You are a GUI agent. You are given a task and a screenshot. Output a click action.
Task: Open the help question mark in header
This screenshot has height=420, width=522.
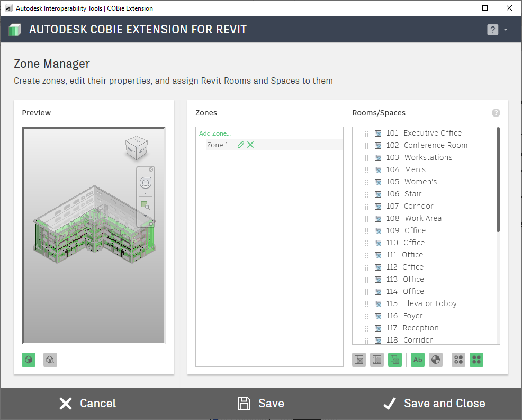pos(492,30)
